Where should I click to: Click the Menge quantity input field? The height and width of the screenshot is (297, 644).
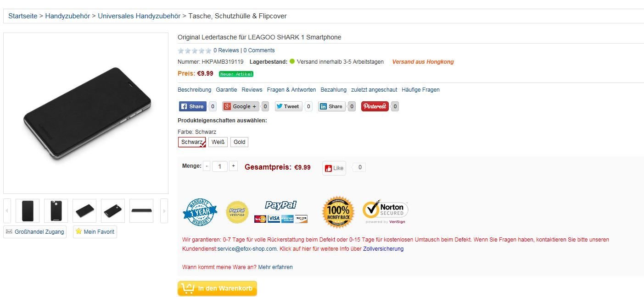(x=220, y=166)
